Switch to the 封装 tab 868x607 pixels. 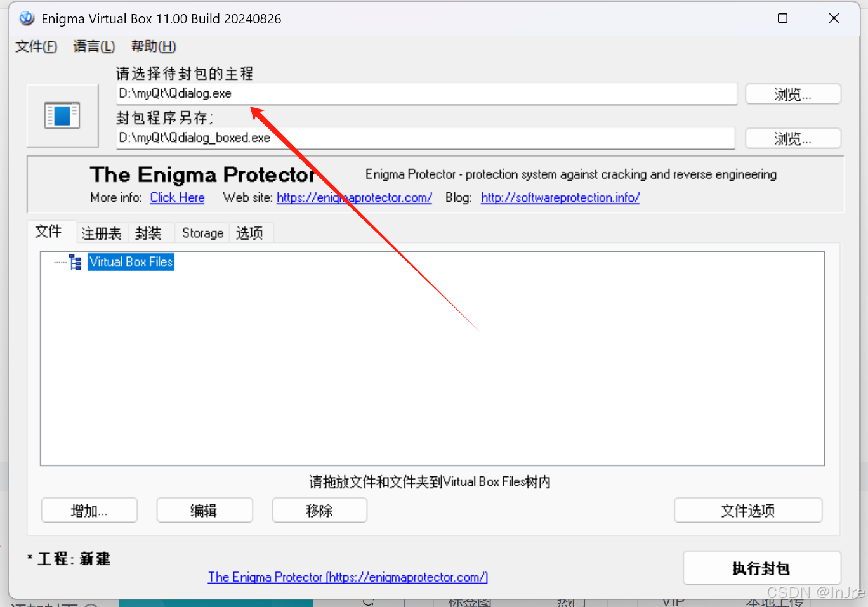point(148,233)
